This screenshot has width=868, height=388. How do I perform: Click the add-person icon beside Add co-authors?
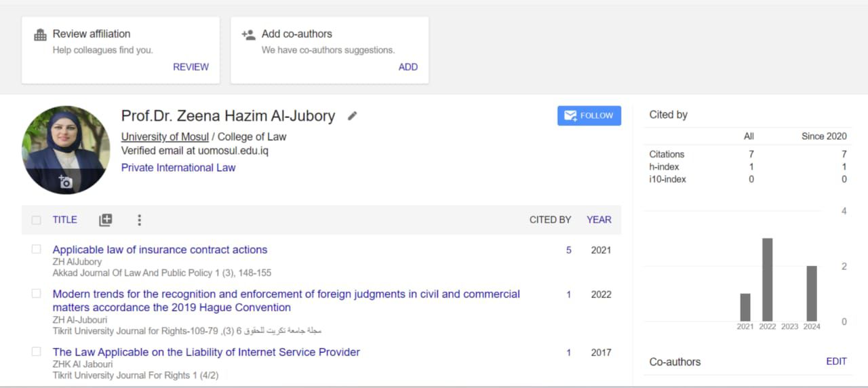point(248,35)
